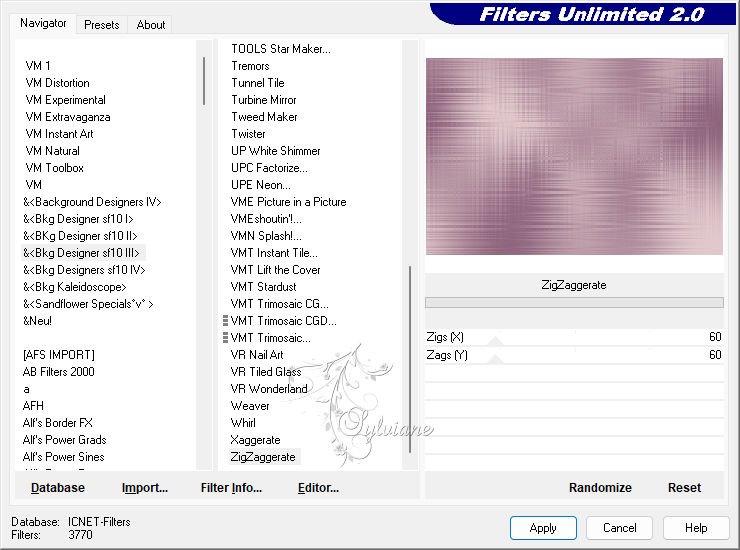Choose VMT Stardust filter
The width and height of the screenshot is (740, 550).
pyautogui.click(x=263, y=287)
